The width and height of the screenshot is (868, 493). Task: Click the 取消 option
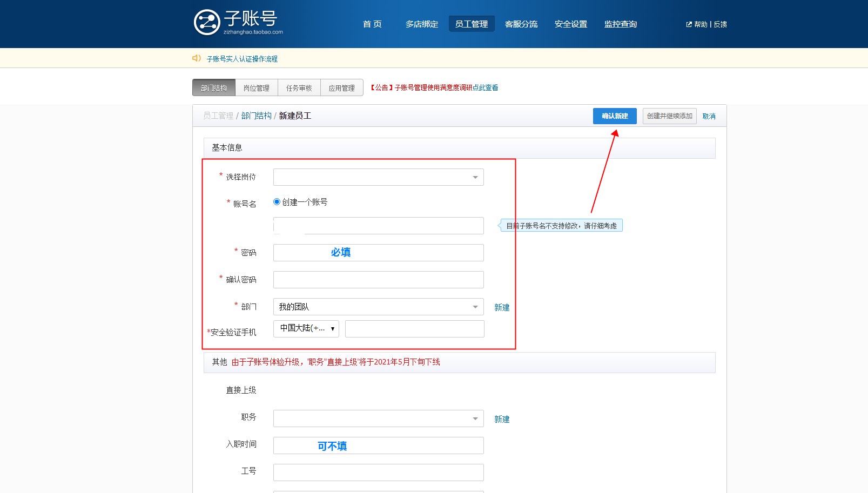[x=709, y=116]
